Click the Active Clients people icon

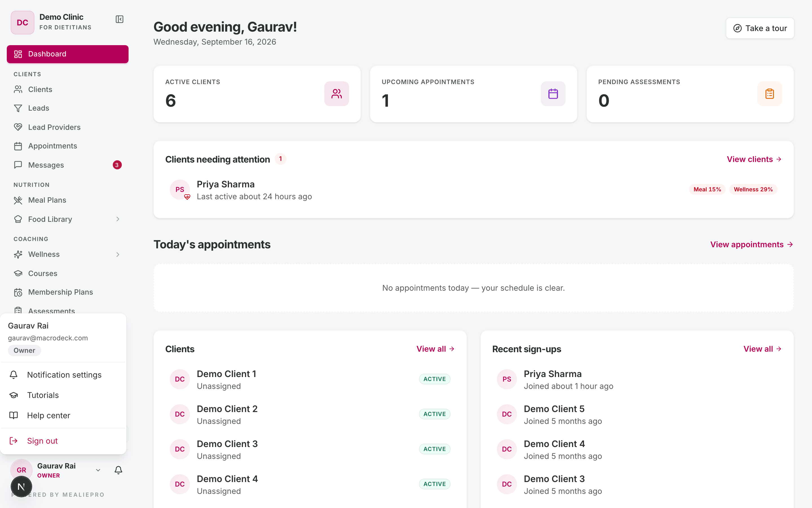click(x=337, y=94)
